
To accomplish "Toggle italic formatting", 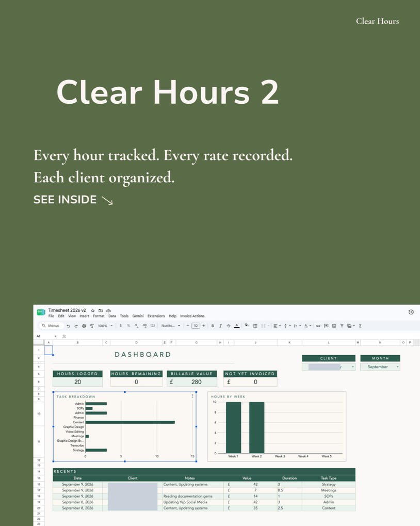I will tap(220, 326).
